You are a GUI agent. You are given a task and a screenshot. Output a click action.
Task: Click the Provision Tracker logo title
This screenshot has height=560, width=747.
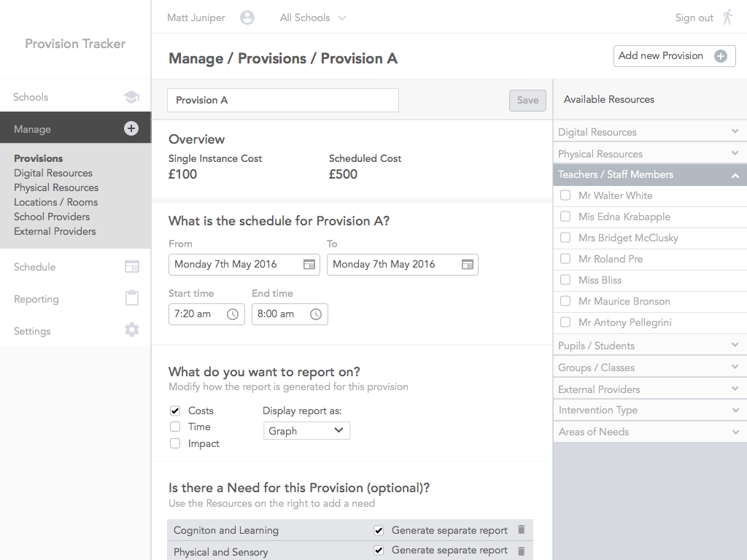[75, 44]
